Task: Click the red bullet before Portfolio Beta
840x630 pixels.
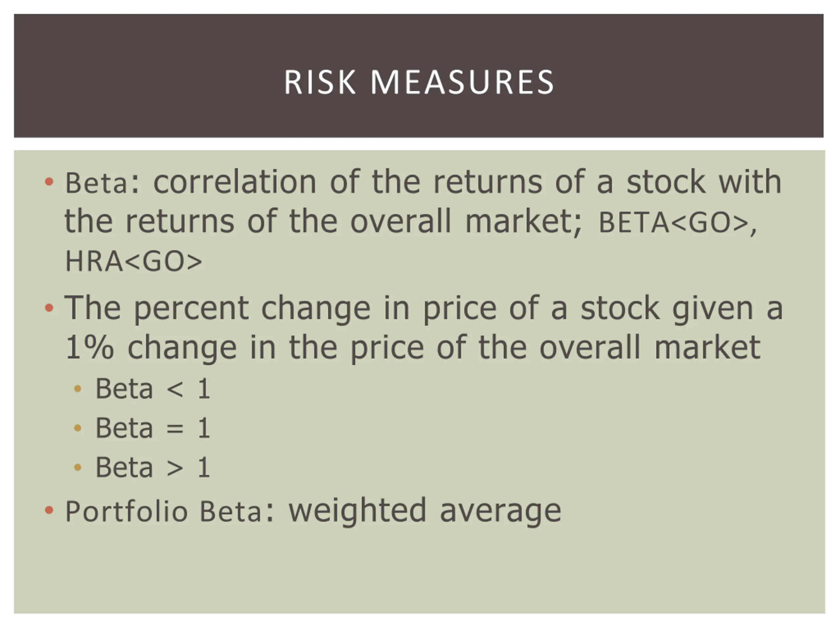Action: point(49,510)
